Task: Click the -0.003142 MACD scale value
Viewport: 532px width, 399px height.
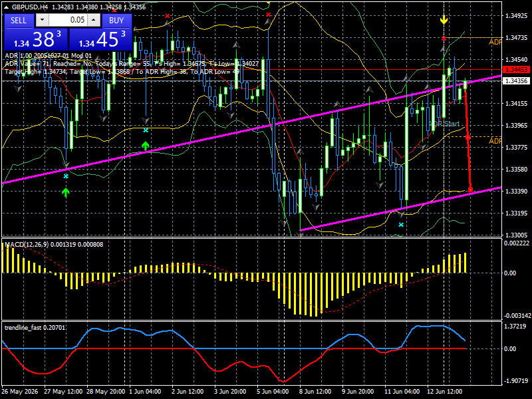Action: pos(517,315)
